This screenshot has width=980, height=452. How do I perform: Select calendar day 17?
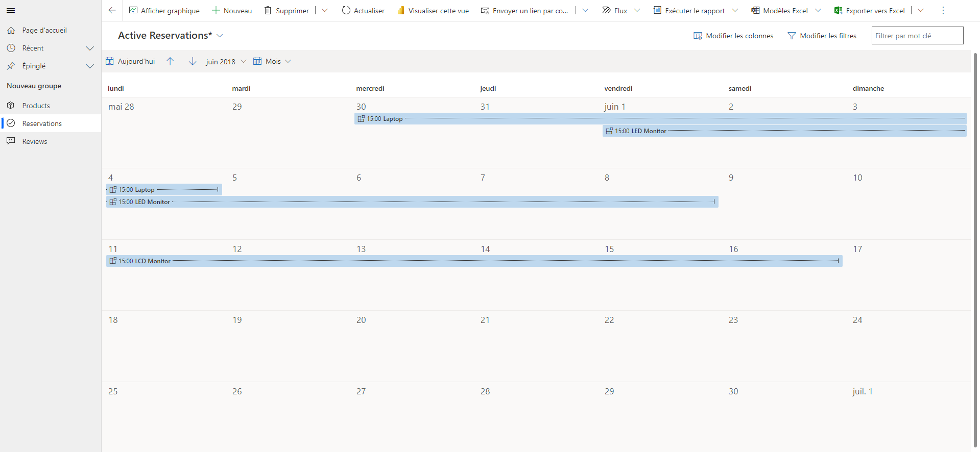[857, 249]
